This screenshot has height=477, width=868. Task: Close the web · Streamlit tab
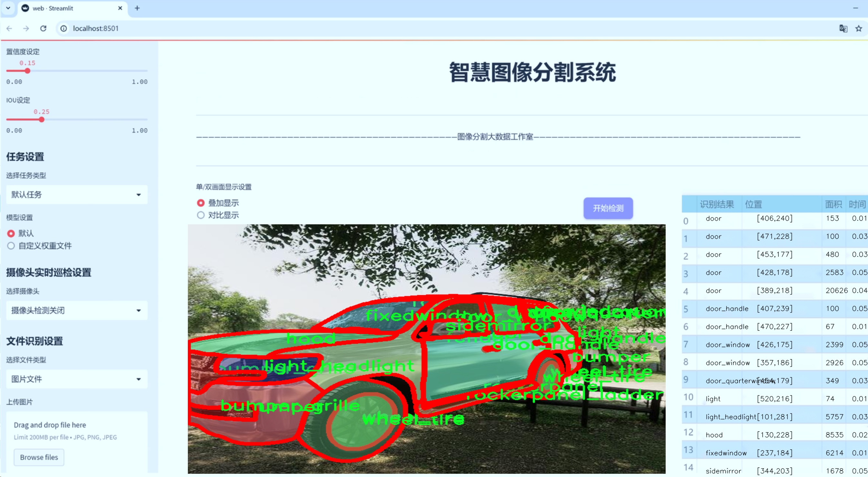(120, 8)
